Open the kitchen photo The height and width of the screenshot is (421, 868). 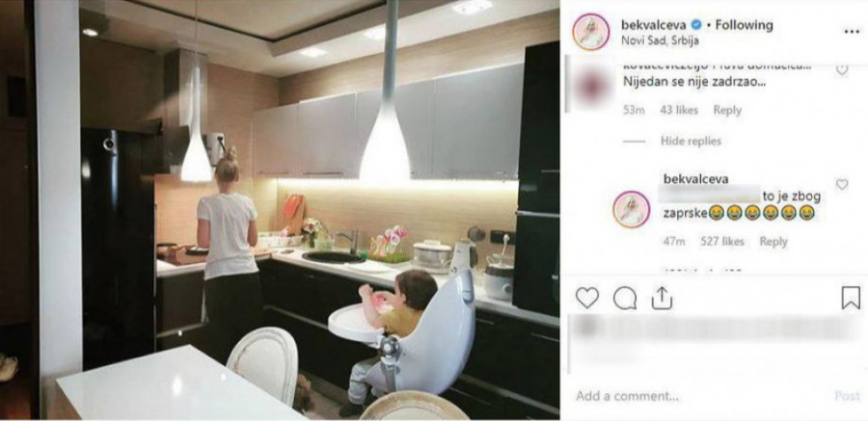click(280, 210)
